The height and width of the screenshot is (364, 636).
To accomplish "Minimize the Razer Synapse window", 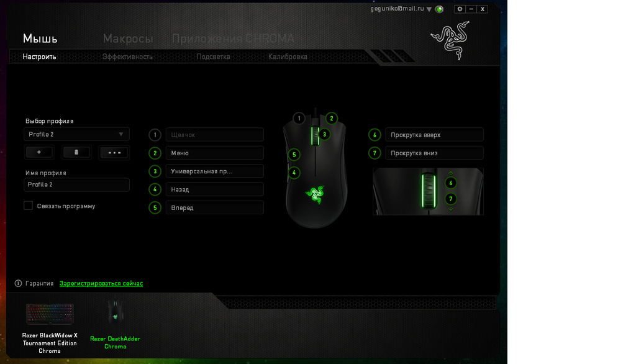I will coord(471,9).
